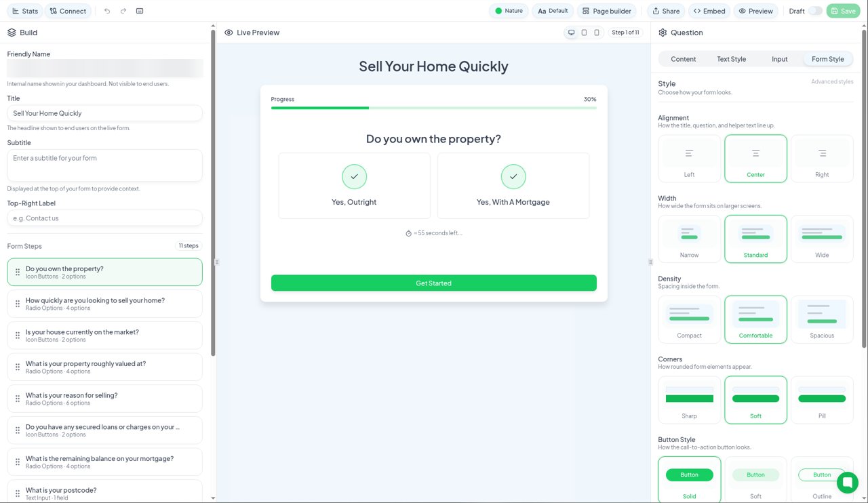Click the checkmark icon above 'Yes, With A Mortgage'
The height and width of the screenshot is (503, 868).
pos(513,177)
